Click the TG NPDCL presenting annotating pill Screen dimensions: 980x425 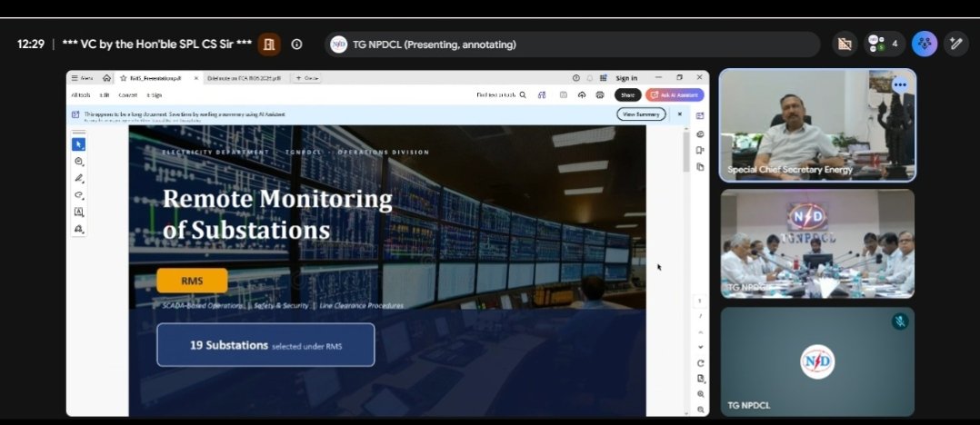tap(573, 44)
